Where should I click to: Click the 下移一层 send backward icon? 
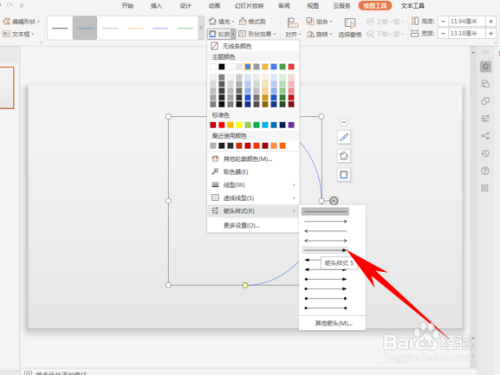point(370,34)
